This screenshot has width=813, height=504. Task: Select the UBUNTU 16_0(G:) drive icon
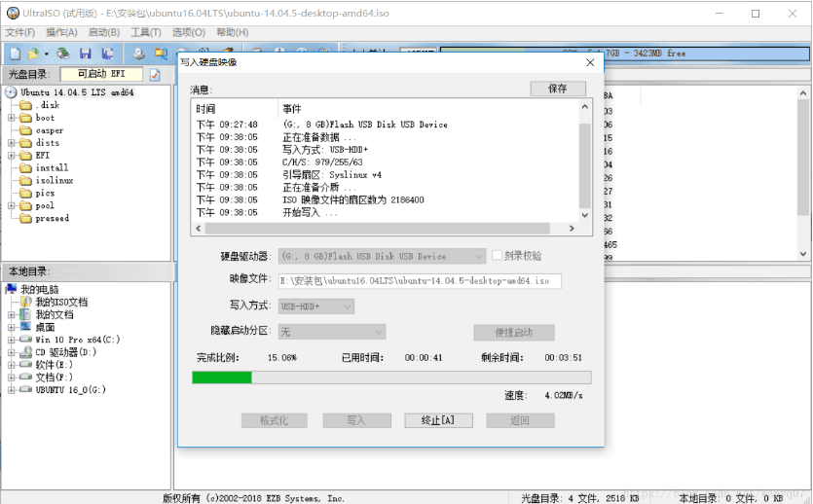25,389
